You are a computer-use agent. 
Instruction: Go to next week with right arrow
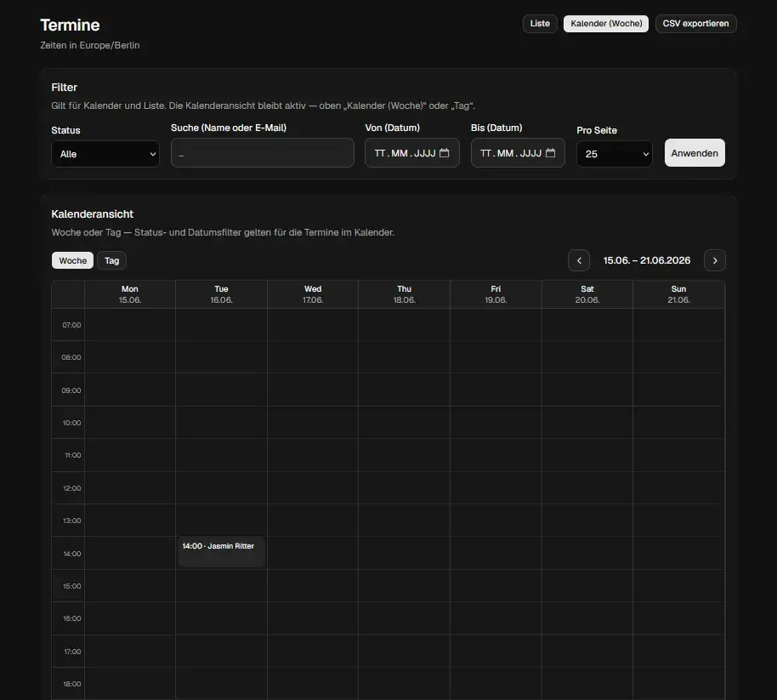(x=715, y=260)
